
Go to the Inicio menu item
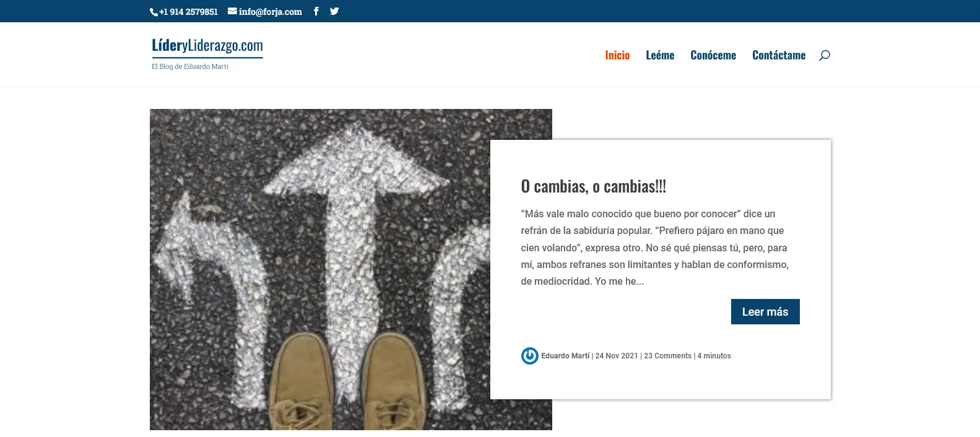[617, 55]
